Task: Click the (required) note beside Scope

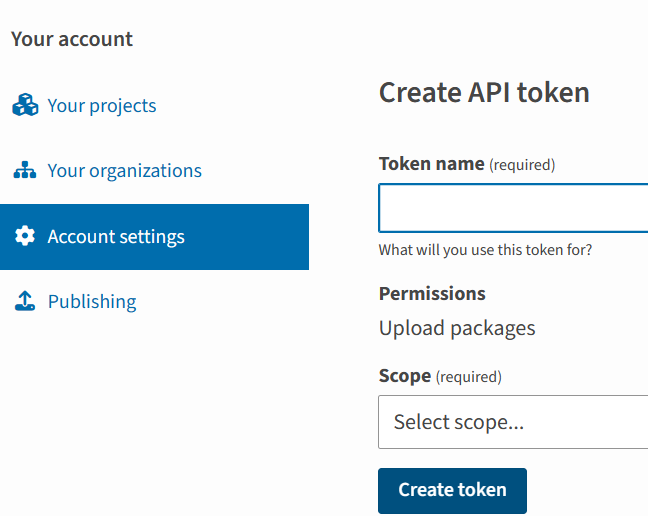Action: point(469,377)
